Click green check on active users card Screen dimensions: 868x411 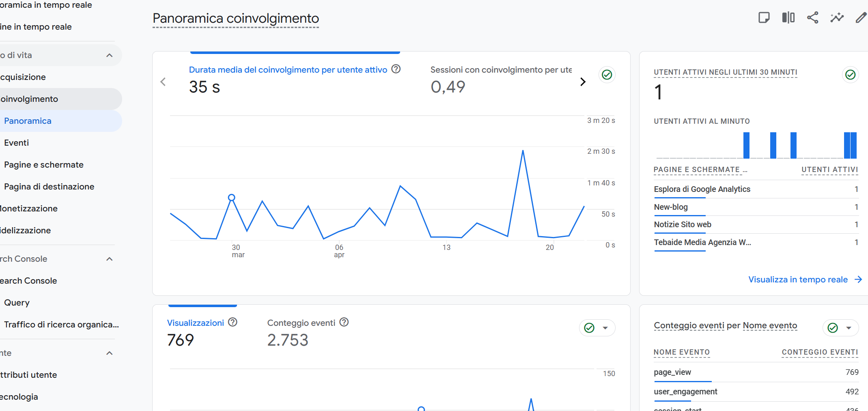tap(850, 75)
